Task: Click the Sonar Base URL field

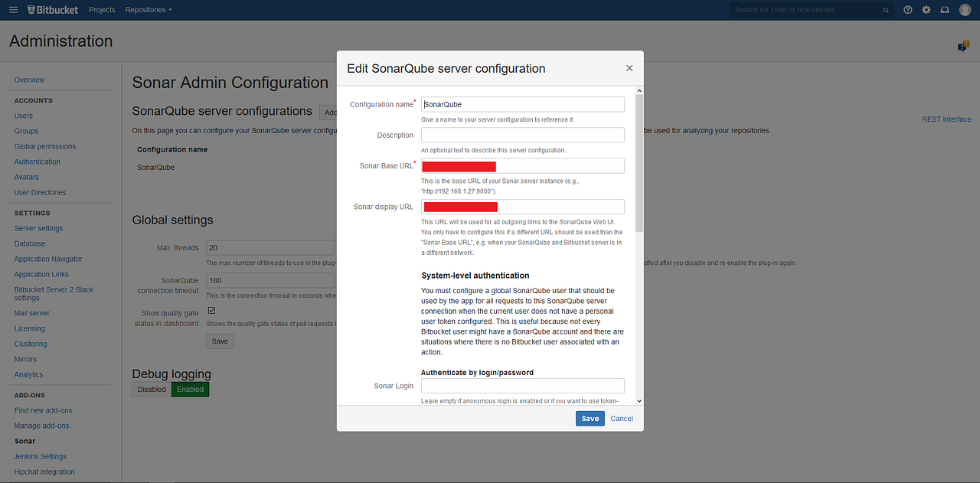Action: coord(523,166)
